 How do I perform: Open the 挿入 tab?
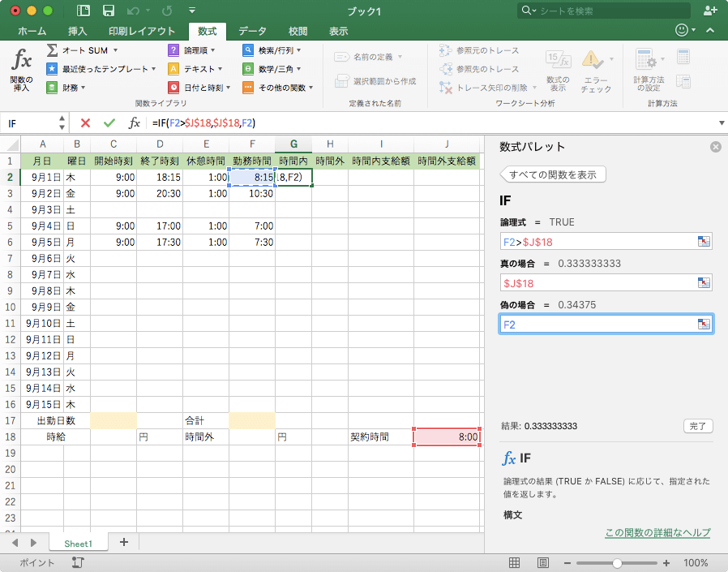click(77, 31)
